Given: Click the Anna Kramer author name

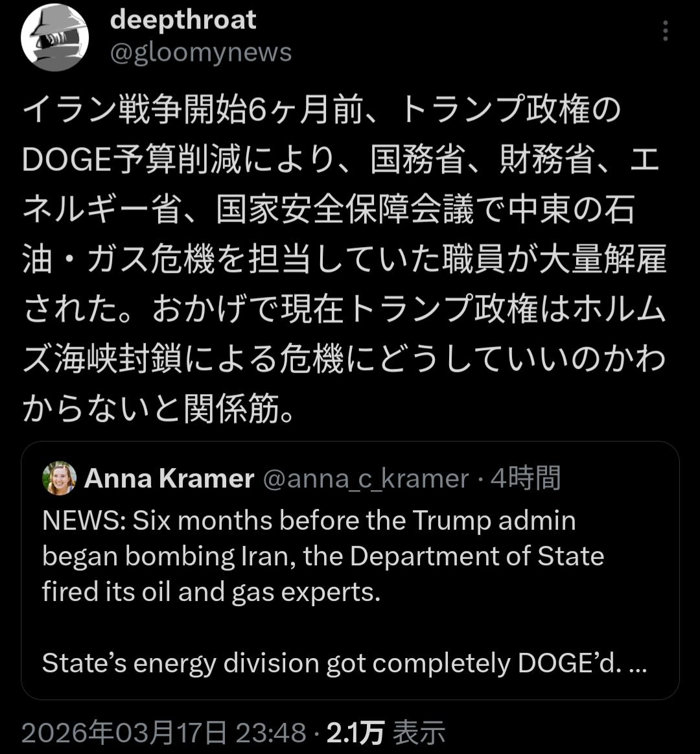Looking at the screenshot, I should [x=169, y=479].
